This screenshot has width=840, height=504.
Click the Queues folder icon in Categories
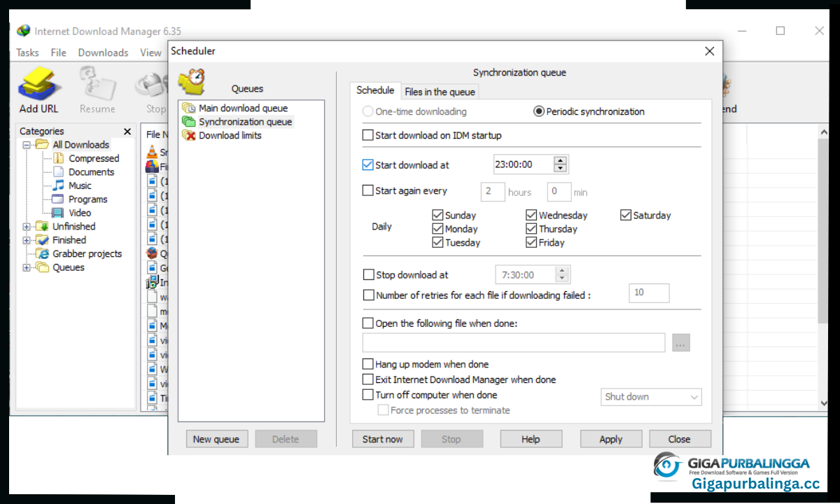pos(43,267)
